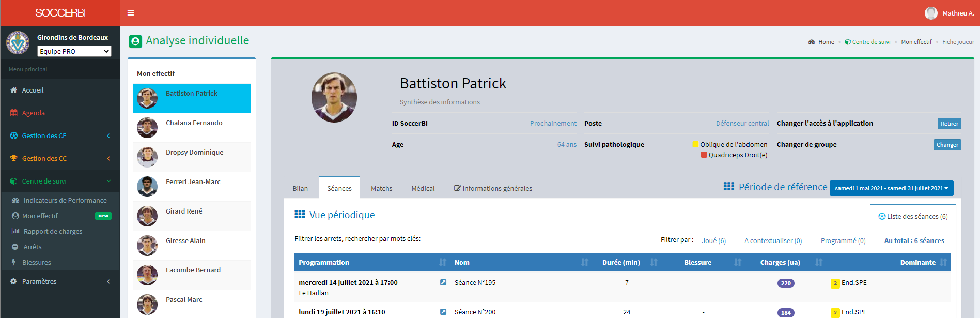This screenshot has width=980, height=318.
Task: Expand the Gestion des CC chevron
Action: click(x=108, y=158)
